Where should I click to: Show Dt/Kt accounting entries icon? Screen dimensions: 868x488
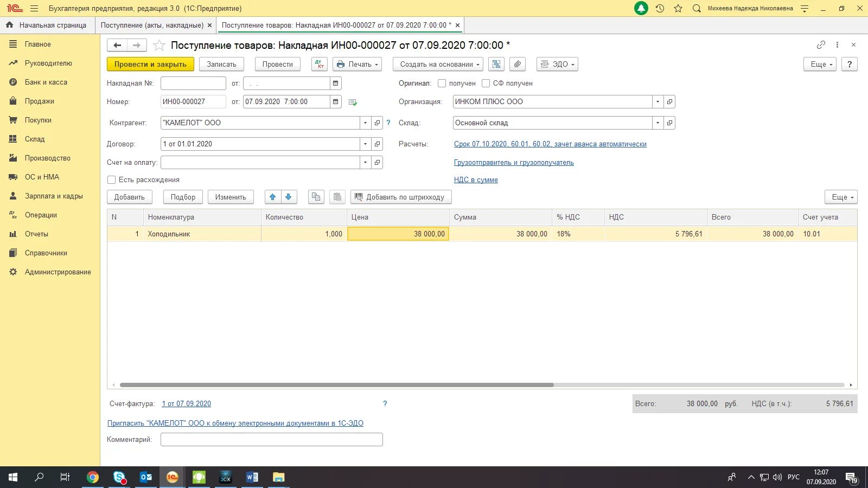point(320,64)
